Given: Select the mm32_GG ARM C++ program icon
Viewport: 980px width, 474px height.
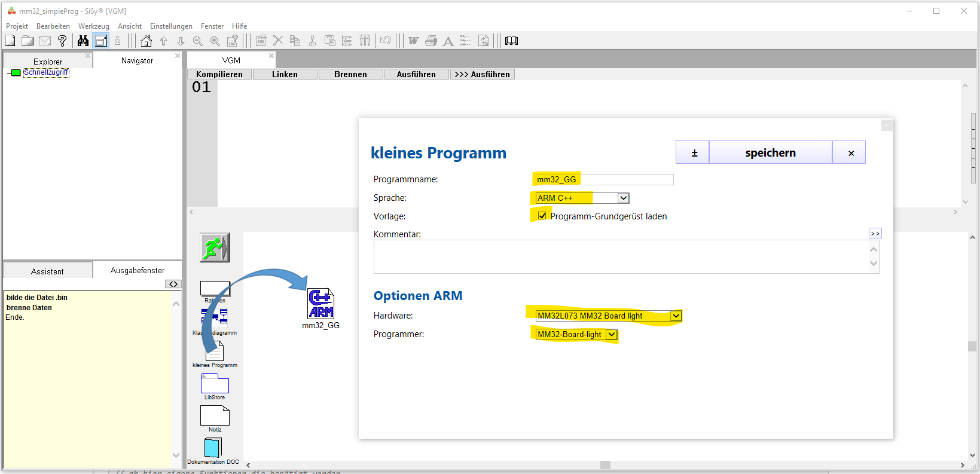Looking at the screenshot, I should coord(321,304).
